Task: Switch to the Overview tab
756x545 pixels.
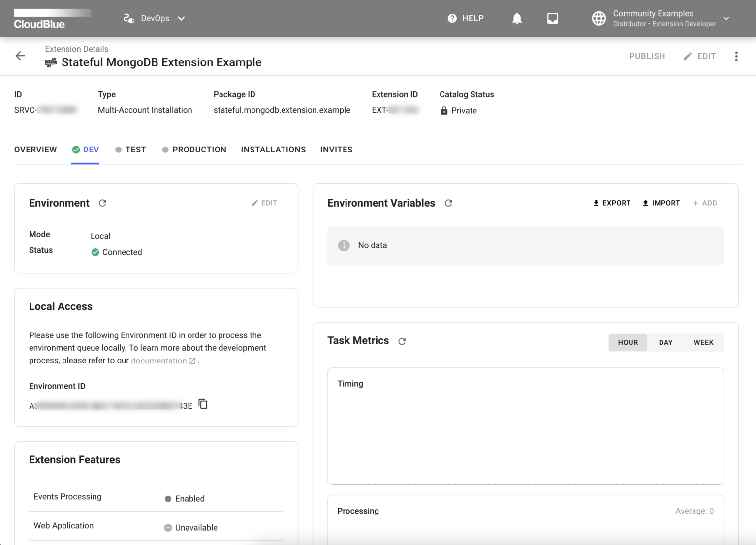Action: tap(35, 150)
